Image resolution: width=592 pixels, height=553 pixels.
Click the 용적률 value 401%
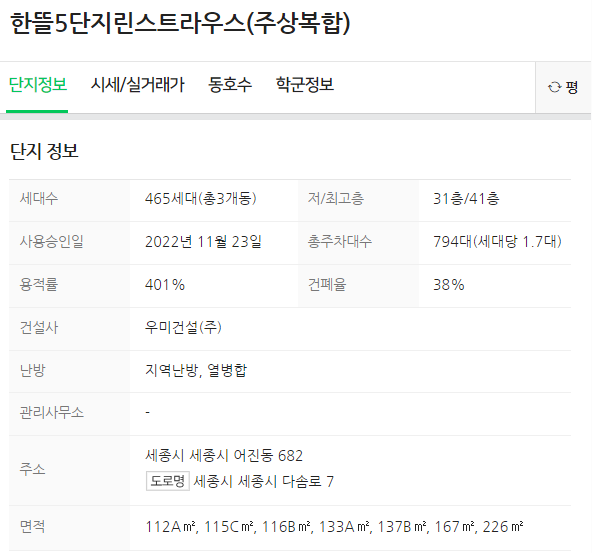(165, 285)
